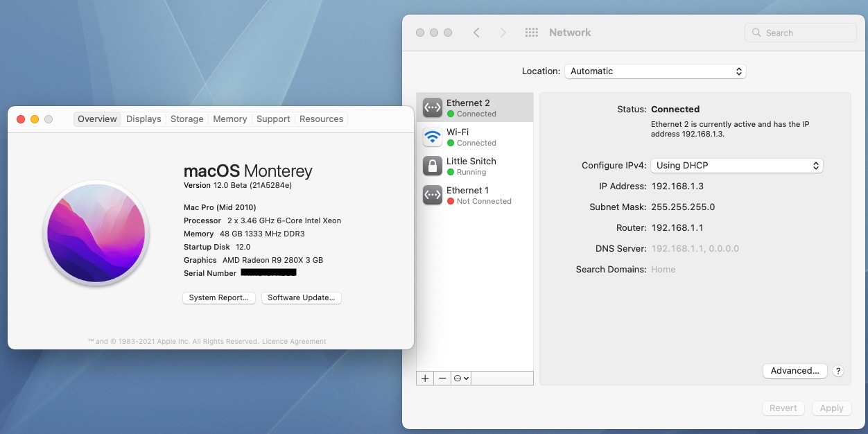The image size is (868, 434).
Task: Click the Apply button
Action: coord(832,408)
